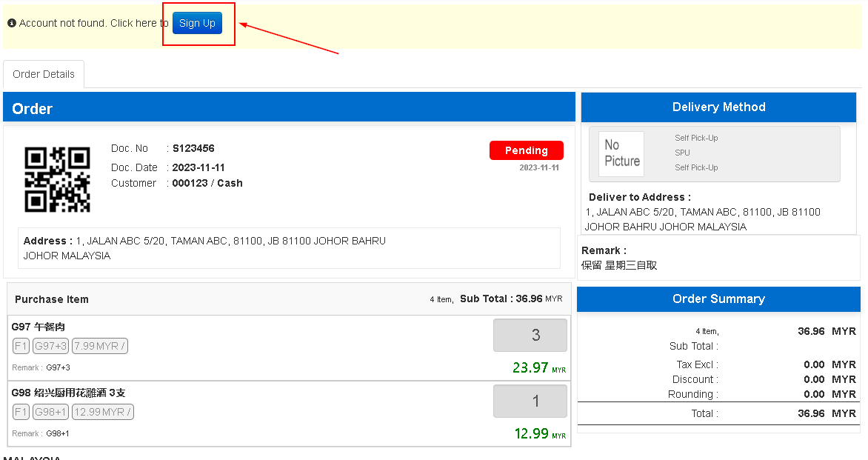Viewport: 868px width, 460px height.
Task: Click the order QR code image
Action: 57,179
